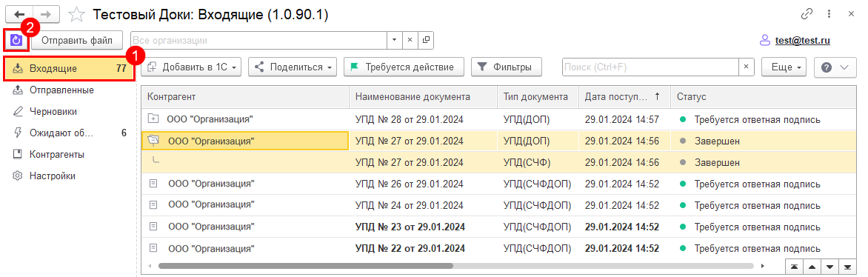This screenshot has height=277, width=868.
Task: Click the Завершен status in the УПД(ДОП) row
Action: (764, 141)
